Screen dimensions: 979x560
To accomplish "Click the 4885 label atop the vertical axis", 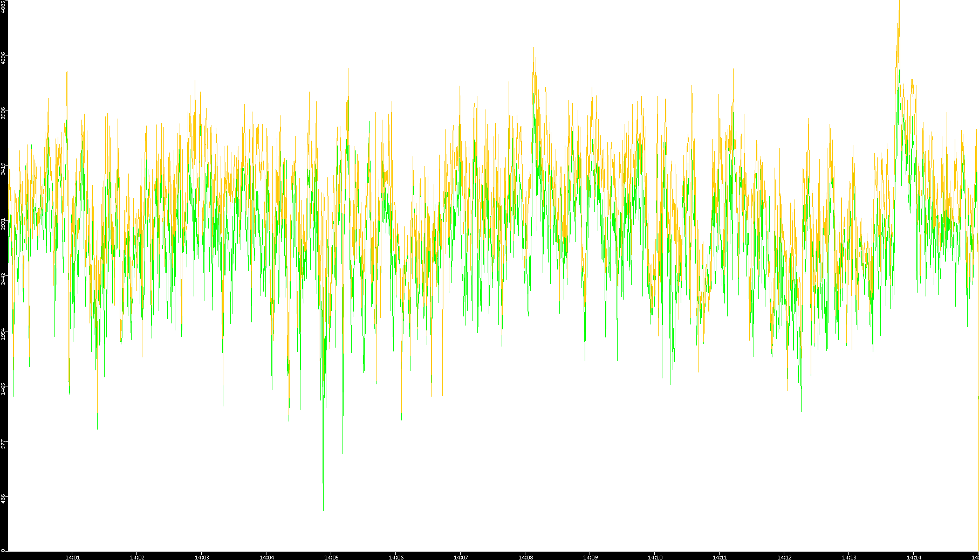I will click(3, 7).
